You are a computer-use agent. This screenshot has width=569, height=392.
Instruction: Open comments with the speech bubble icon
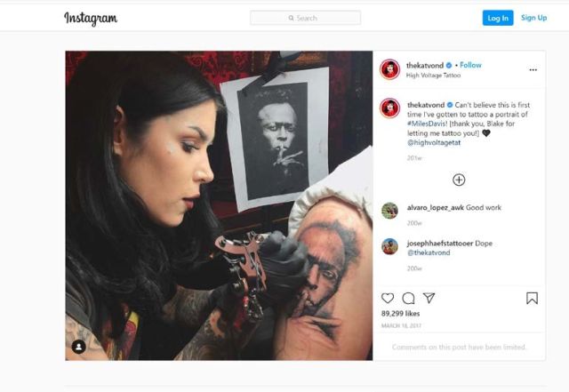(408, 299)
